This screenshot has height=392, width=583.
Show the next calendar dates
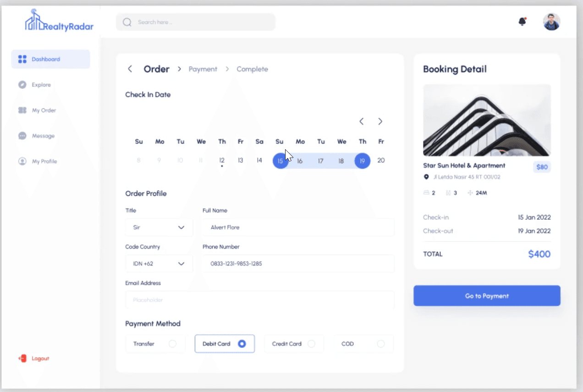(380, 121)
